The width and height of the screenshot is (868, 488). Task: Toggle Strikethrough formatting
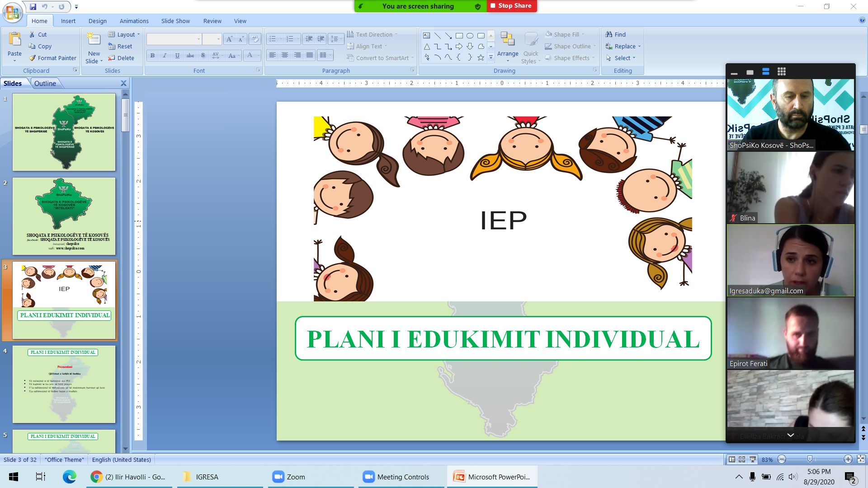click(190, 56)
